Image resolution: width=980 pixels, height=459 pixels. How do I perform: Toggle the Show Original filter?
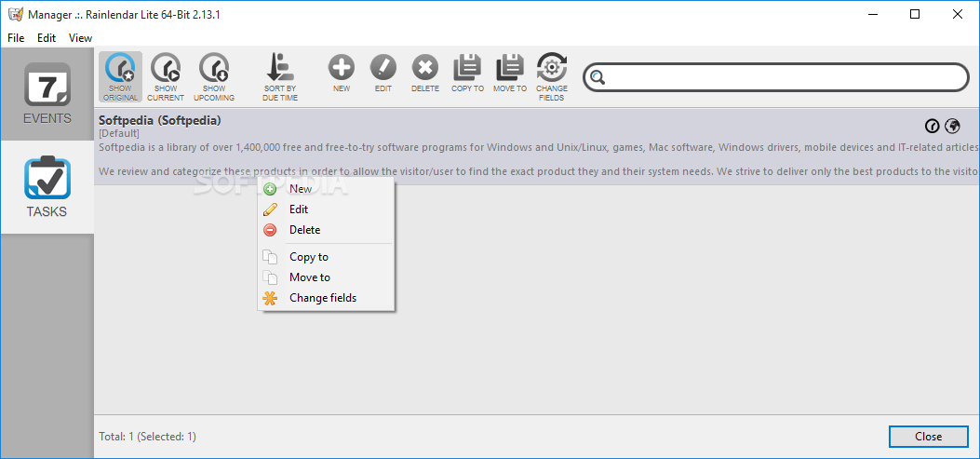click(x=120, y=77)
